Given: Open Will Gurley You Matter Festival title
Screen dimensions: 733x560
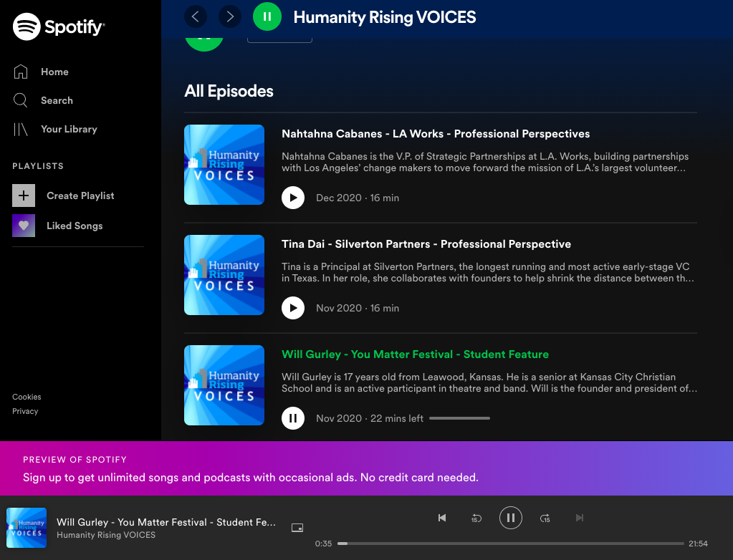Looking at the screenshot, I should click(415, 354).
